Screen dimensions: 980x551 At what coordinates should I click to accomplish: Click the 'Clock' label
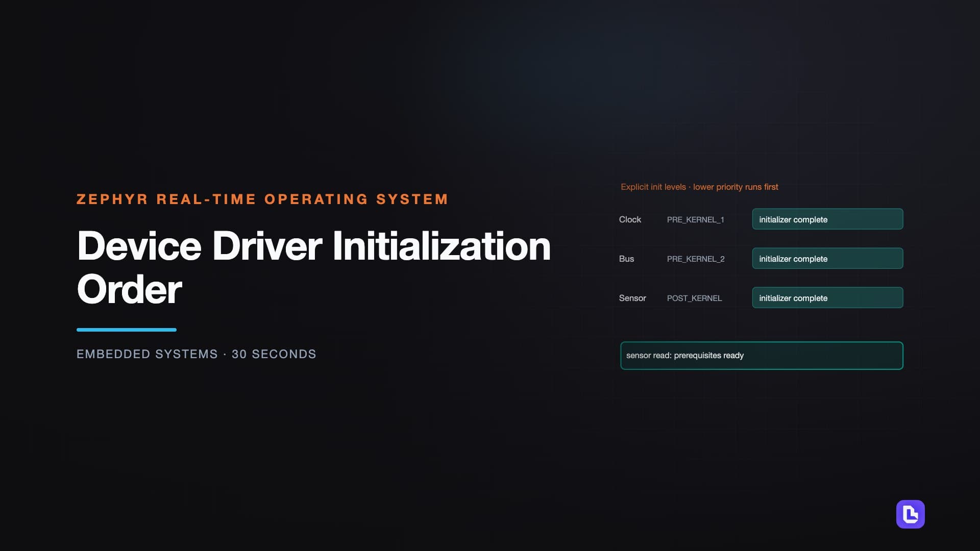click(x=630, y=219)
